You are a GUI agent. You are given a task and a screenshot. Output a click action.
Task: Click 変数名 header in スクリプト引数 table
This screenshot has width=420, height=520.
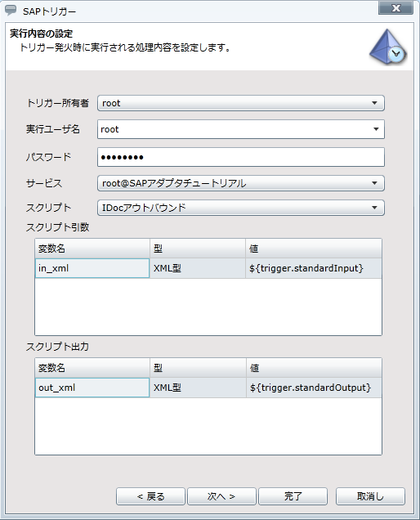point(92,249)
